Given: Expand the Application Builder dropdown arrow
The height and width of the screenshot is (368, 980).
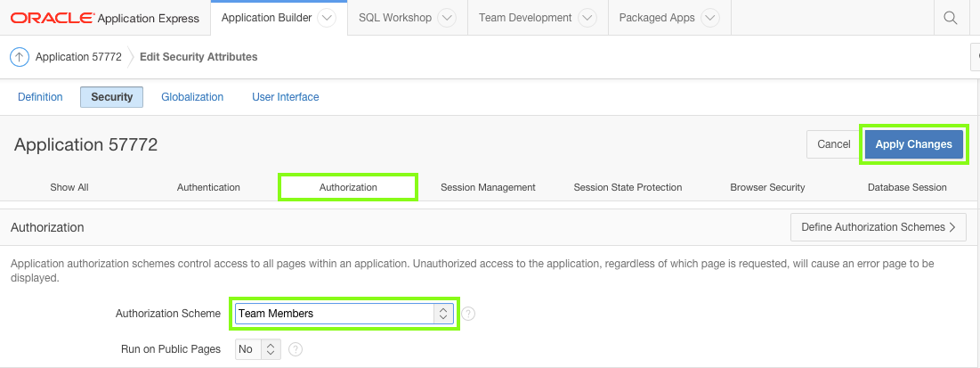Looking at the screenshot, I should 327,18.
